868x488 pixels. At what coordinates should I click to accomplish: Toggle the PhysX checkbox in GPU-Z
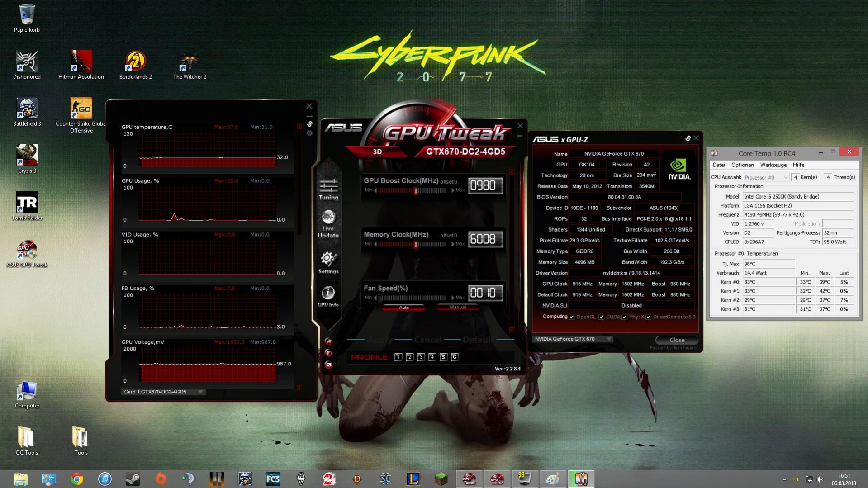pyautogui.click(x=625, y=317)
